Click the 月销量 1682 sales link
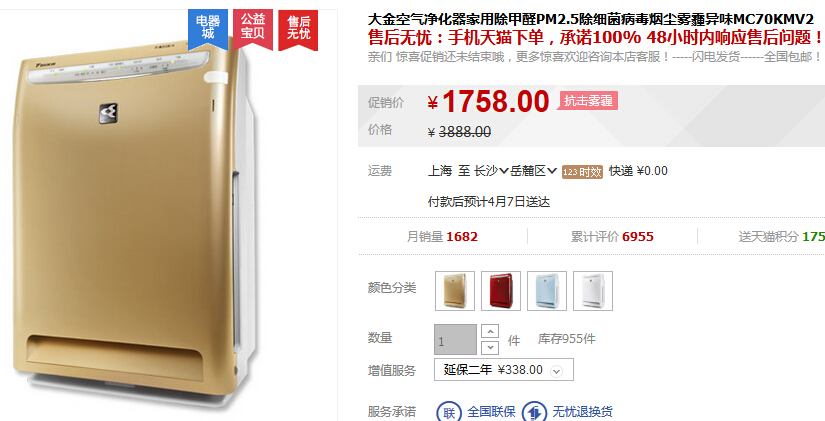The height and width of the screenshot is (421, 825). [x=442, y=237]
